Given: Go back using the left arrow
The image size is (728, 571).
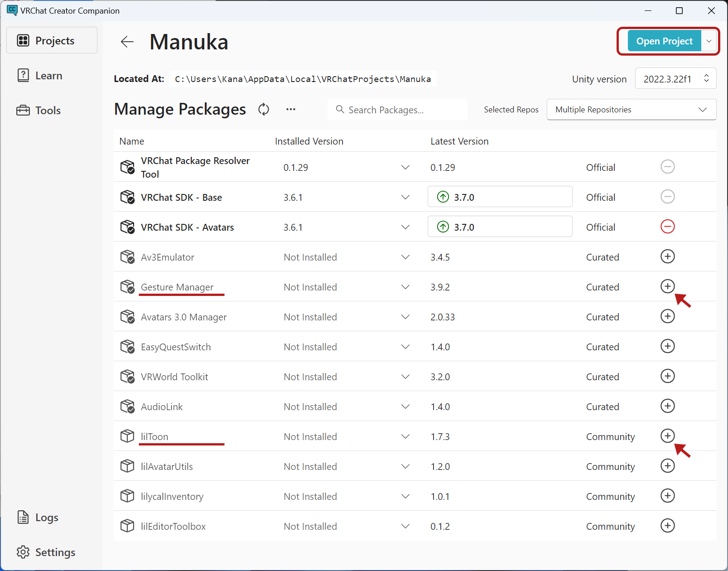Looking at the screenshot, I should tap(127, 42).
